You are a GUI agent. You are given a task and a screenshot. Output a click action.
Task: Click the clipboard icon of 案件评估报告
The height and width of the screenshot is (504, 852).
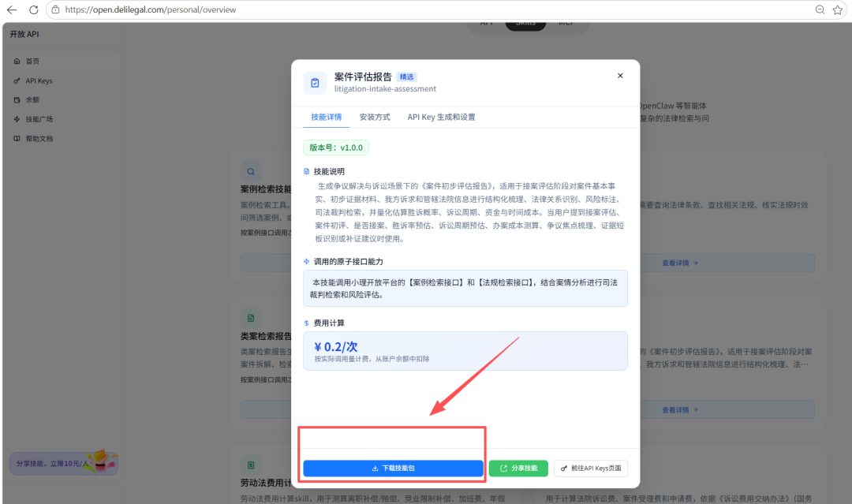[315, 83]
